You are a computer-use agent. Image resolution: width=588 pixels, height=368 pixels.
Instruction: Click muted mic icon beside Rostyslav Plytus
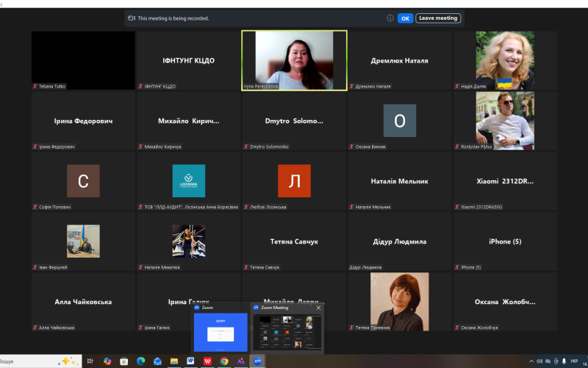click(457, 146)
